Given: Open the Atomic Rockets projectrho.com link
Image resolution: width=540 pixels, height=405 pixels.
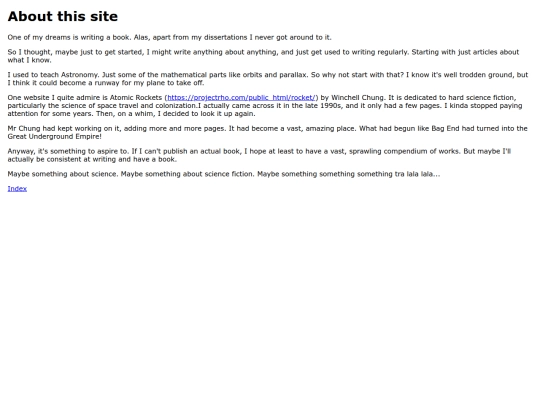Looking at the screenshot, I should pyautogui.click(x=241, y=97).
